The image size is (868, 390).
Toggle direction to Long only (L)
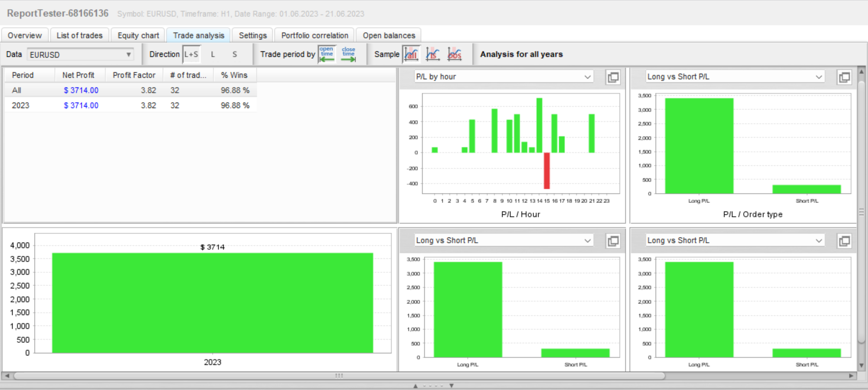213,54
